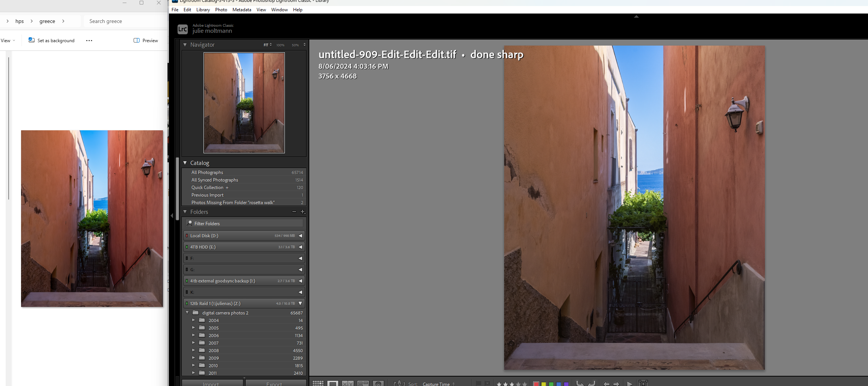Image resolution: width=868 pixels, height=386 pixels.
Task: Open the Sort Capture Time dropdown
Action: (438, 384)
